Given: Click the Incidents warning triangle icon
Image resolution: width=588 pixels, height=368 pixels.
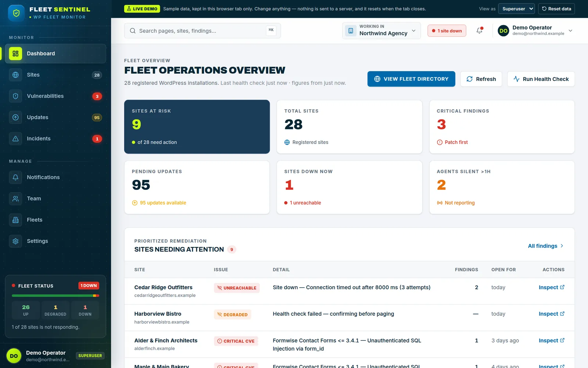Looking at the screenshot, I should (x=15, y=139).
